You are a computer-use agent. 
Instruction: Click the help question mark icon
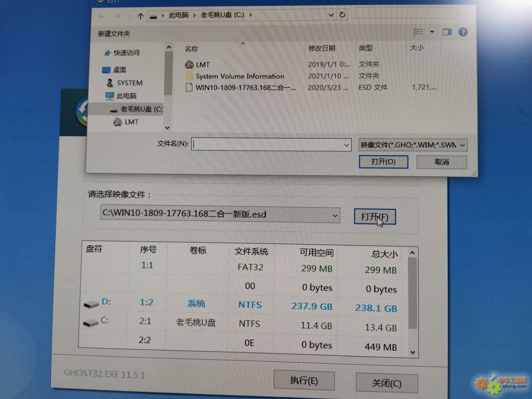tap(463, 32)
